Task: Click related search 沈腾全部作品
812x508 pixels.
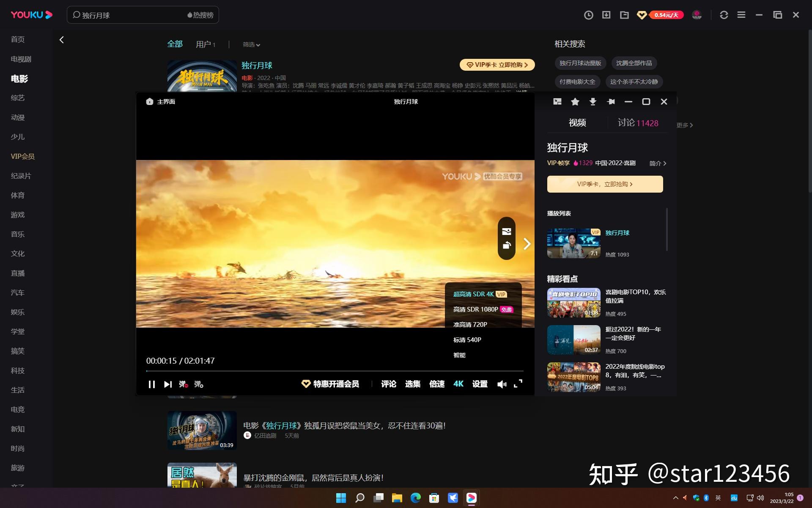Action: click(x=634, y=63)
